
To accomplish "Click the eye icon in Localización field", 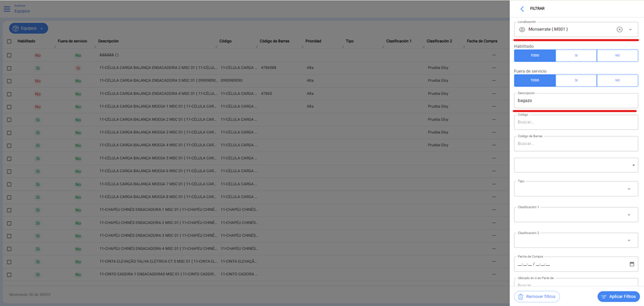I will point(522,30).
